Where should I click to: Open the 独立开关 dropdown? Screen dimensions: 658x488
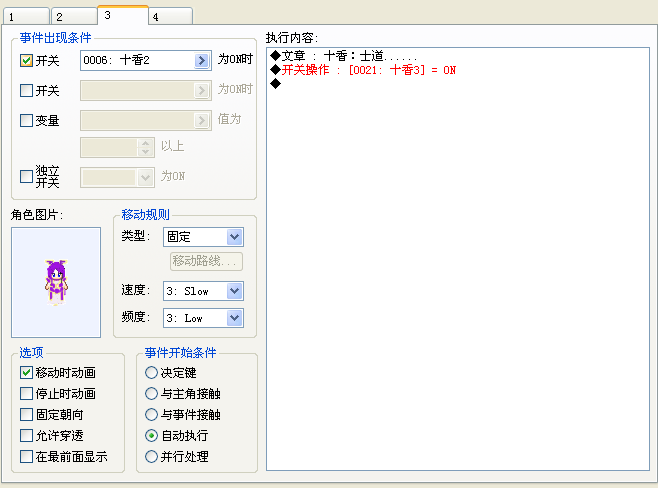click(145, 177)
